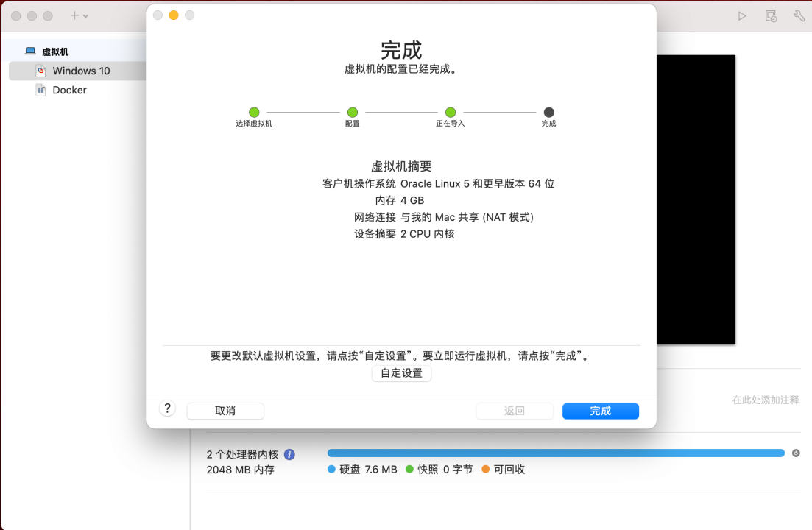Click the 选择虚拟机 step indicator dot

point(254,113)
